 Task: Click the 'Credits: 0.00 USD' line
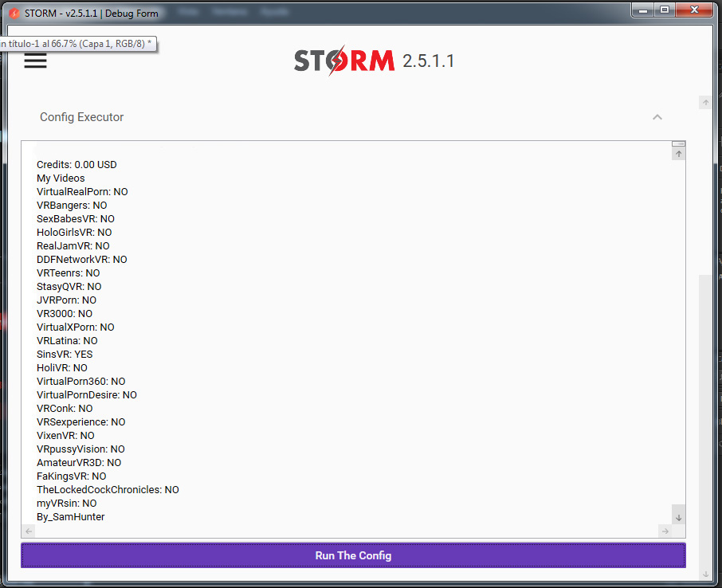click(77, 164)
